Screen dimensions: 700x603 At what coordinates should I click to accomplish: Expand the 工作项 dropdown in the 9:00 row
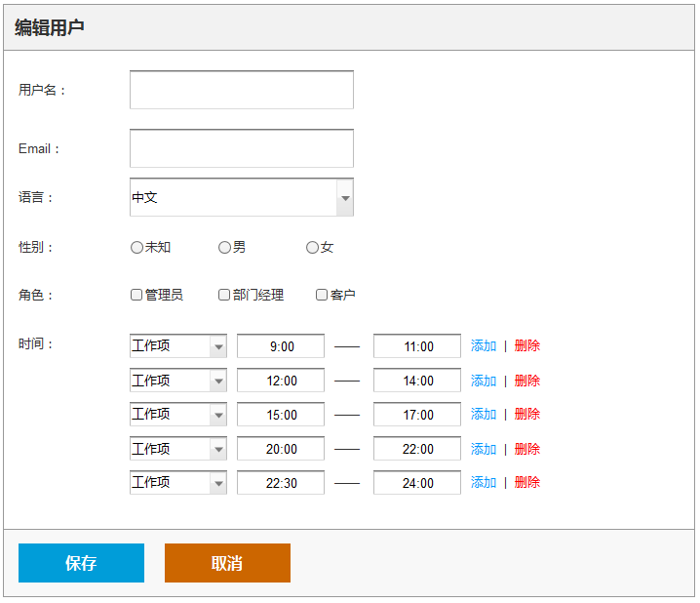point(178,345)
